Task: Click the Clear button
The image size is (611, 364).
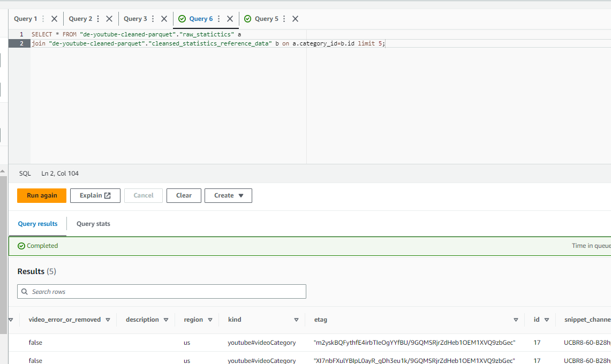Action: tap(184, 195)
